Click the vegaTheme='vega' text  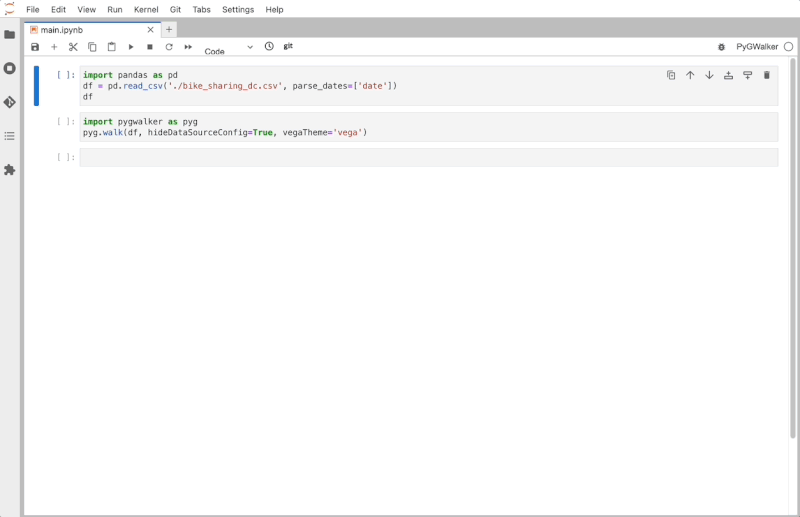pos(322,132)
